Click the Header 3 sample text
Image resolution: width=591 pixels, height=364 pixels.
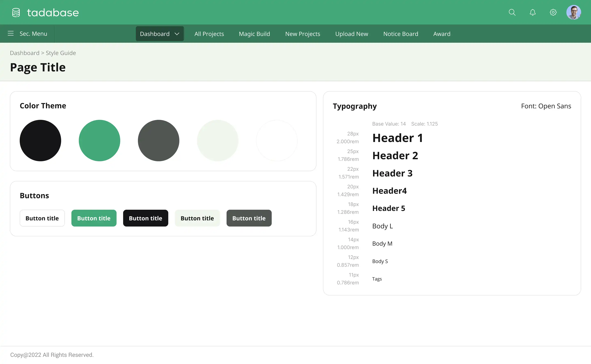coord(392,173)
